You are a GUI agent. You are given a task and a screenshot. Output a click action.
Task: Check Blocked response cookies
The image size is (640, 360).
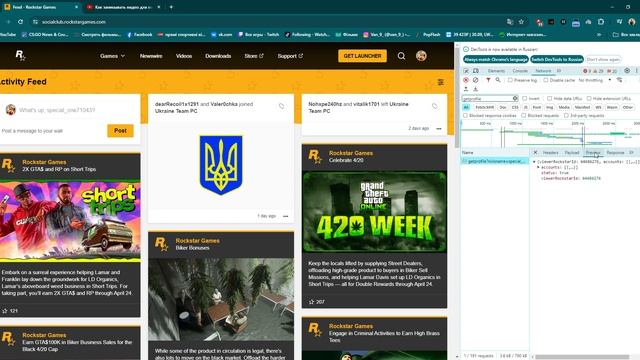pyautogui.click(x=465, y=116)
